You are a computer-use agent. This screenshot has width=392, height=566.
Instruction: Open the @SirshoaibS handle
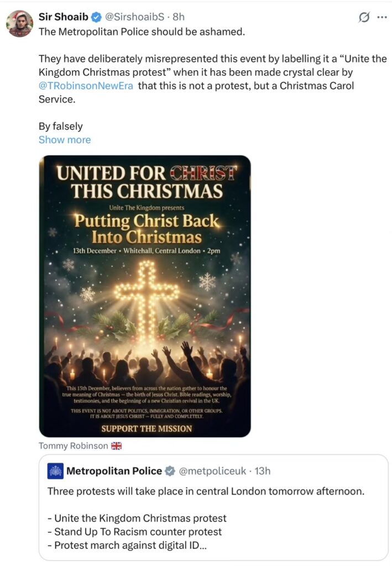click(x=134, y=17)
